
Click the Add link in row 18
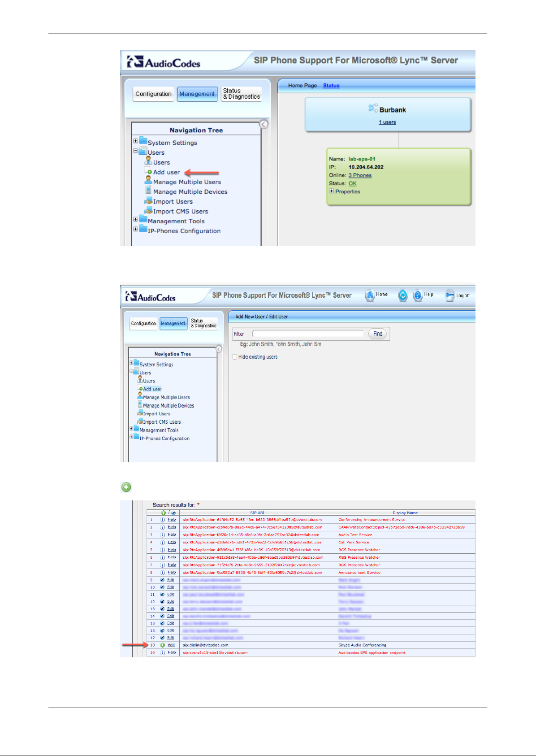pos(171,645)
